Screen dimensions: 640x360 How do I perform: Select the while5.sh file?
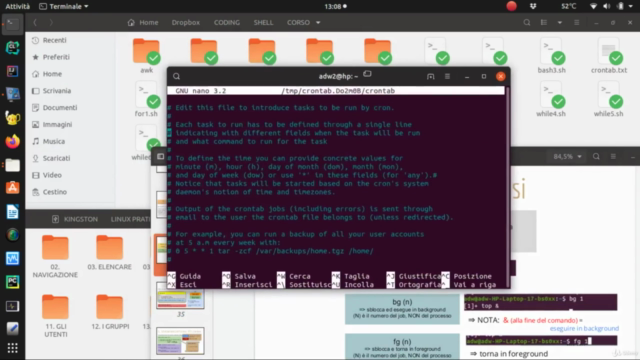pyautogui.click(x=609, y=99)
